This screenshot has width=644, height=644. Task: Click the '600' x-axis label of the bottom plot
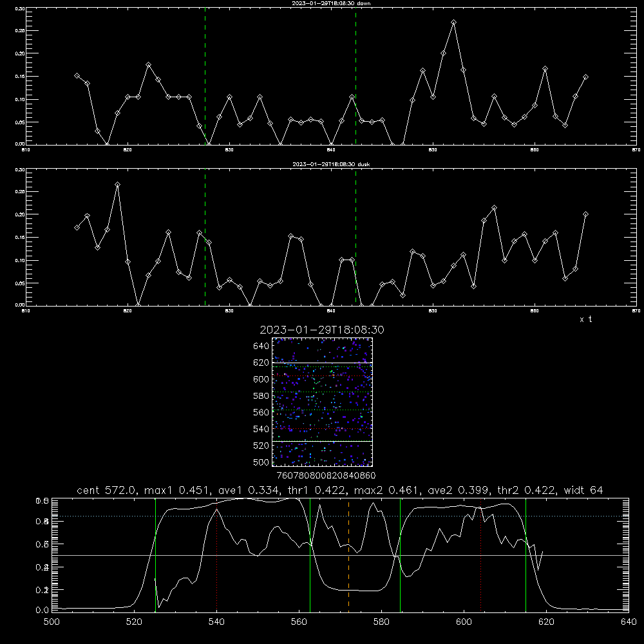pos(464,622)
